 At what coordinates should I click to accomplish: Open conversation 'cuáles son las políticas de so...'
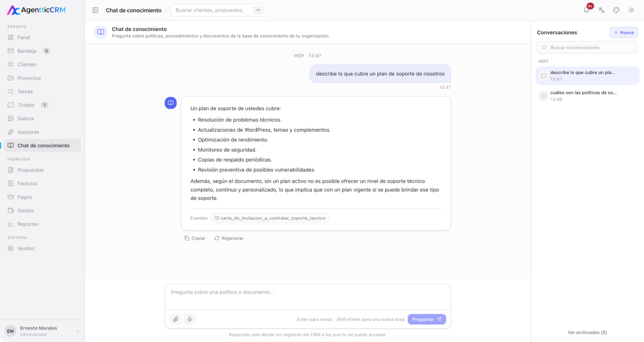[x=588, y=96]
